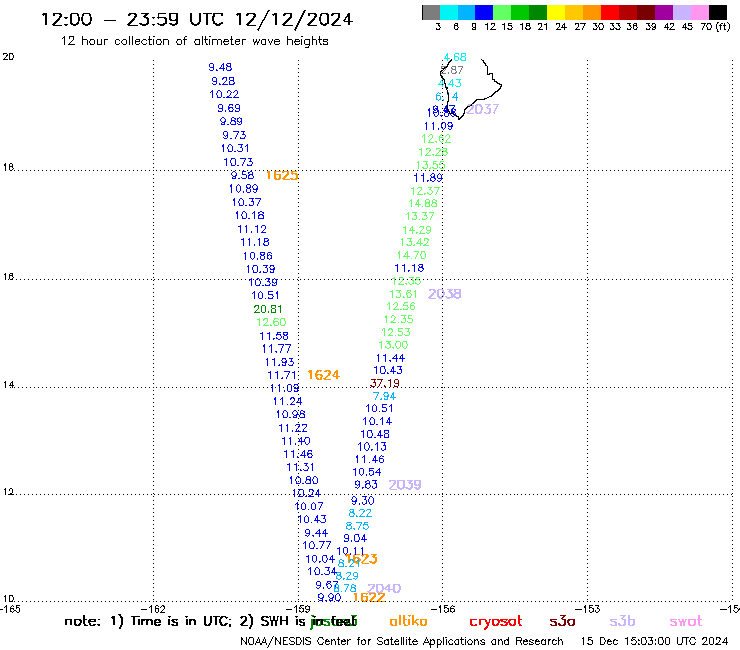Click the longitude axis label -156

pos(443,609)
